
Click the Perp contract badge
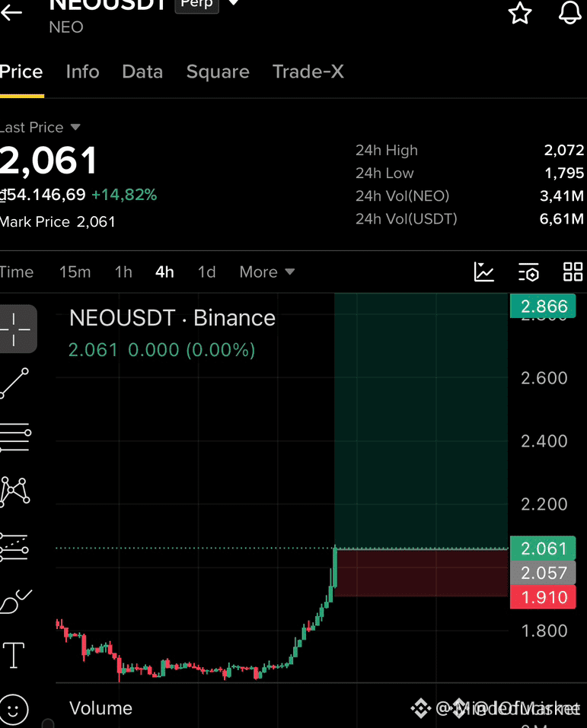(196, 4)
